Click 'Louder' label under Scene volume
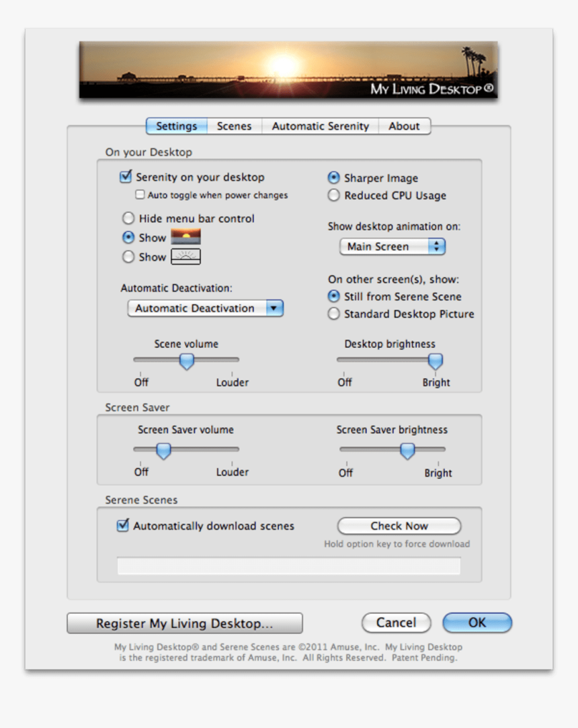Viewport: 578px width, 728px height. pyautogui.click(x=233, y=382)
